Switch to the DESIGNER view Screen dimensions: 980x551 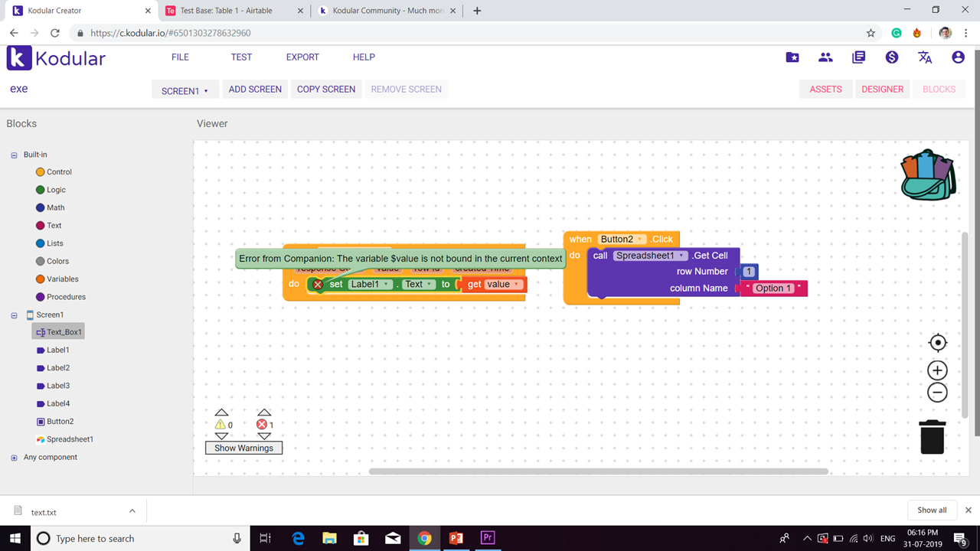click(x=883, y=90)
